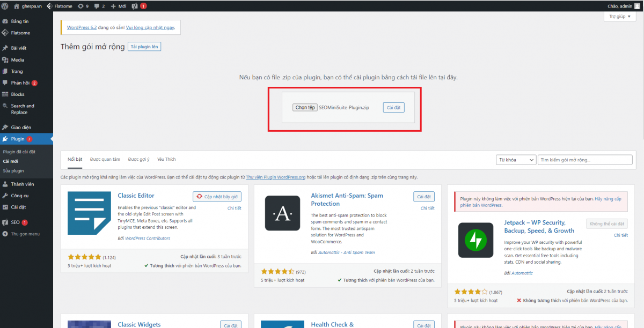Click the Flatsome sidebar icon

[5, 33]
